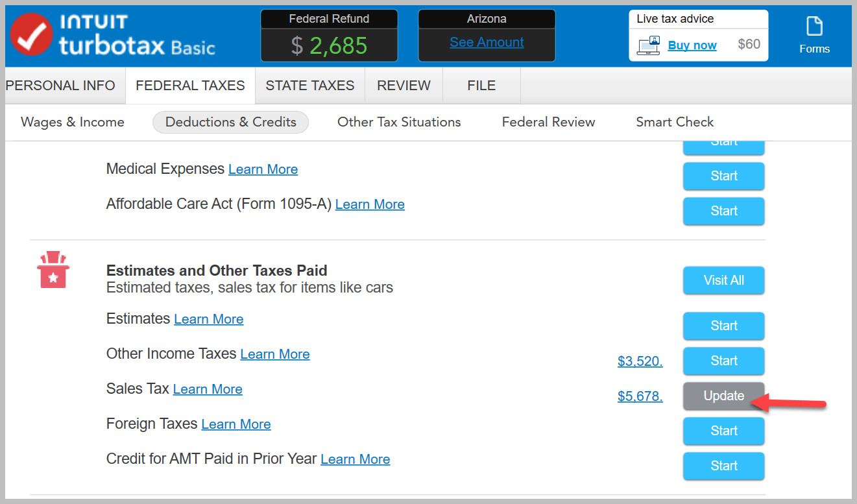Viewport: 857px width, 504px height.
Task: Open the Smart Check section
Action: pos(675,122)
